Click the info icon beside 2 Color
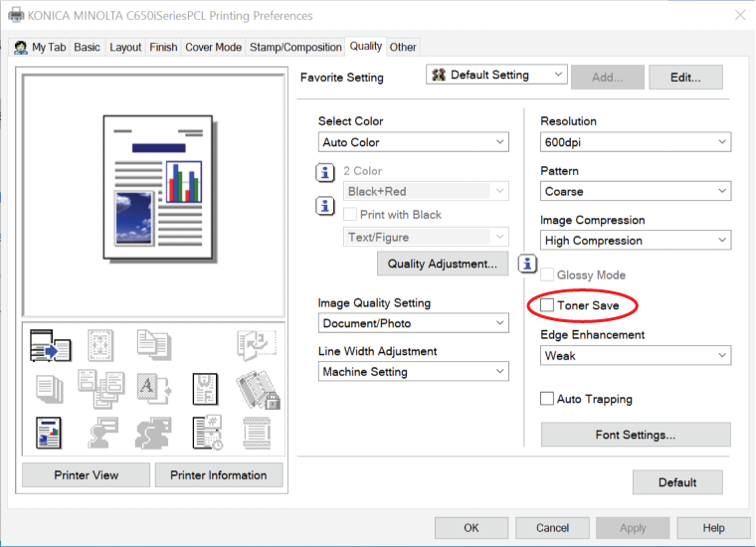Screen dimensions: 756x547 [x=325, y=173]
